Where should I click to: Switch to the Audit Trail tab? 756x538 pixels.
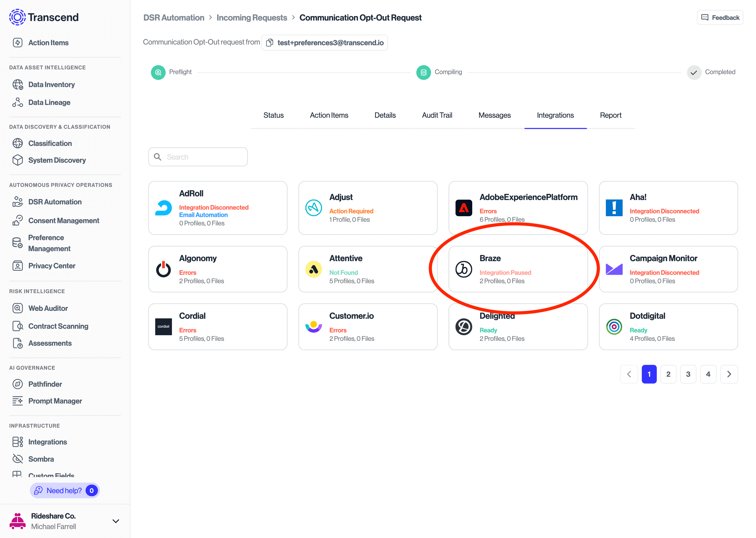[x=437, y=115]
